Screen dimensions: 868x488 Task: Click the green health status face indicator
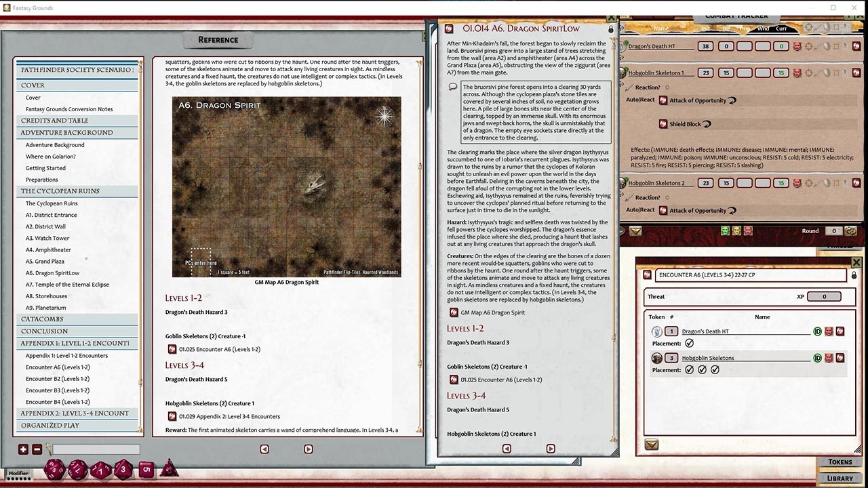(725, 230)
